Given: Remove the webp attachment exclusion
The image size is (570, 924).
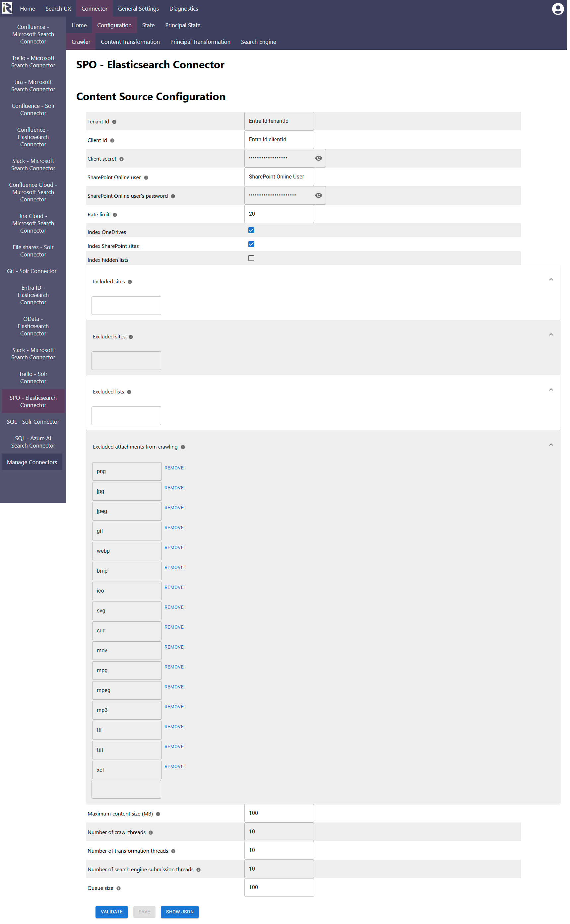Looking at the screenshot, I should (174, 548).
